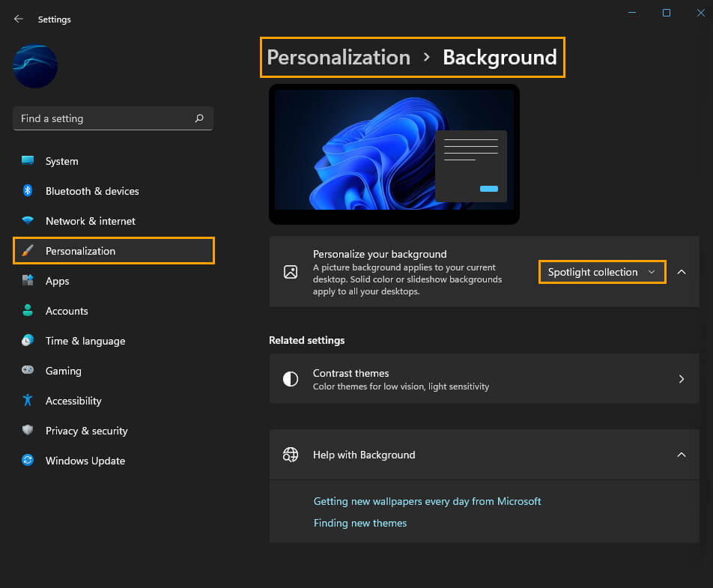This screenshot has width=713, height=588.
Task: Open Network & internet settings
Action: point(113,221)
